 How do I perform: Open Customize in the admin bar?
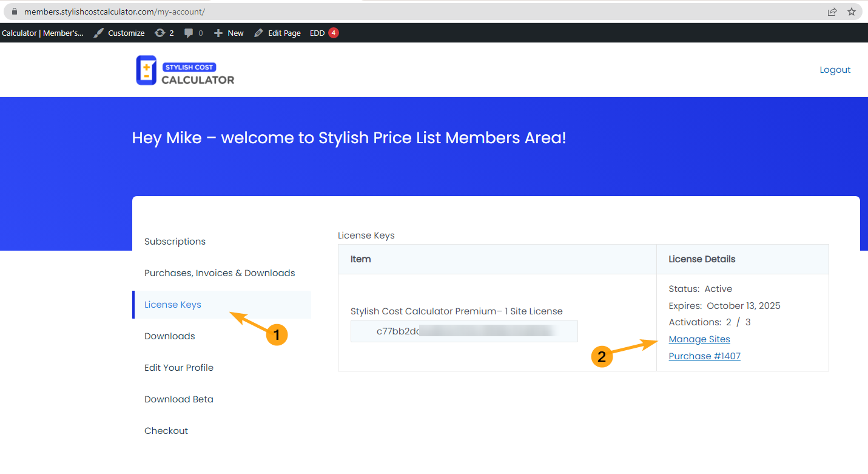click(119, 33)
